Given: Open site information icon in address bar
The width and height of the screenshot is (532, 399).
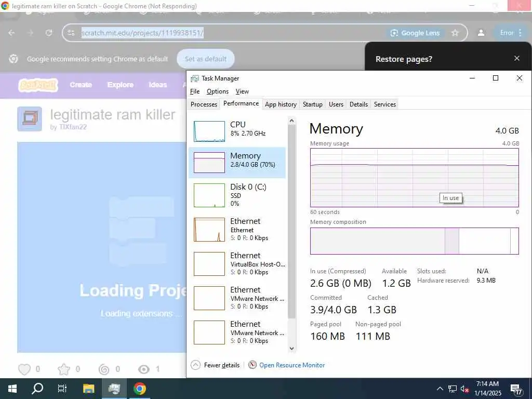Looking at the screenshot, I should click(71, 33).
